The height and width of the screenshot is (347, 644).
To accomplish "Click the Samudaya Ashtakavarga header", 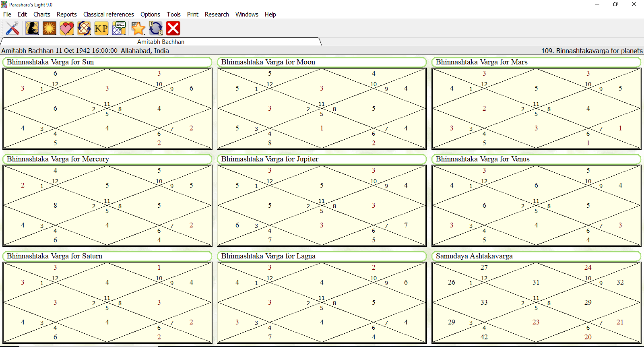I will [x=536, y=256].
